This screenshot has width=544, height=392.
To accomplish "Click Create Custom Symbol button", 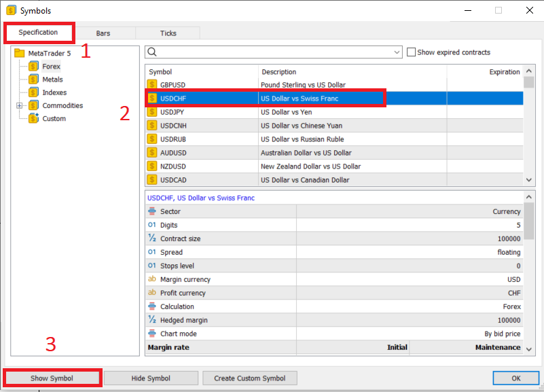I will pos(249,378).
